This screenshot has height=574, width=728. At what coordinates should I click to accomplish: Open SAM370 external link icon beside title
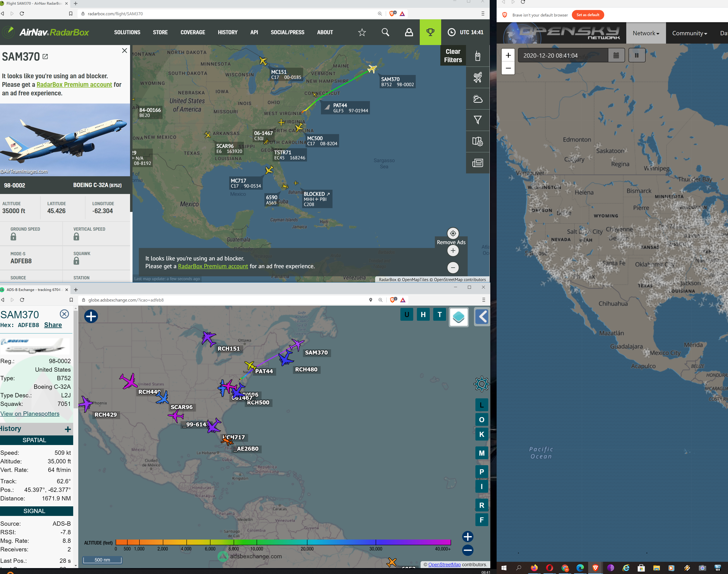tap(45, 57)
